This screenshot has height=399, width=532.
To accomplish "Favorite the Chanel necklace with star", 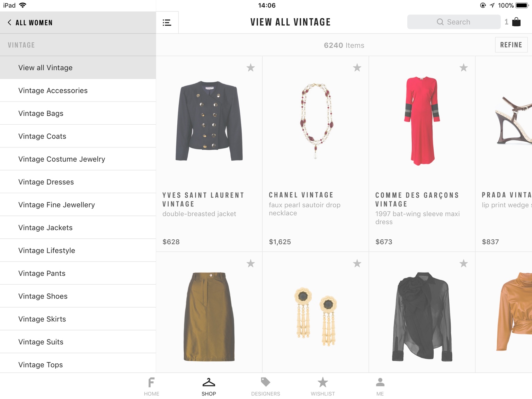I will (357, 68).
